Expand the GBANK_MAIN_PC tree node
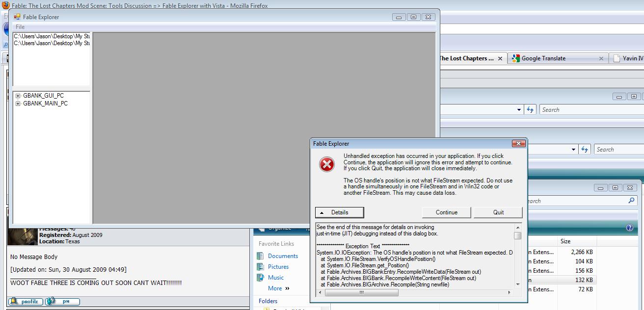644x310 pixels. point(18,104)
